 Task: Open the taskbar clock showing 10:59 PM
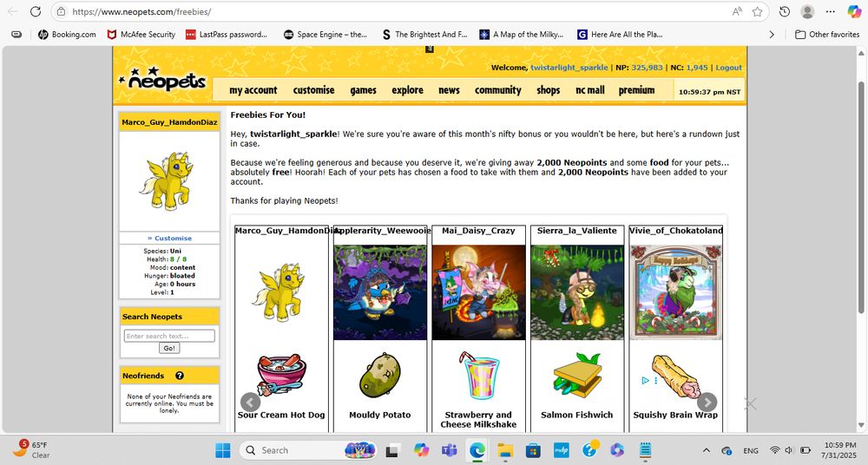click(839, 449)
